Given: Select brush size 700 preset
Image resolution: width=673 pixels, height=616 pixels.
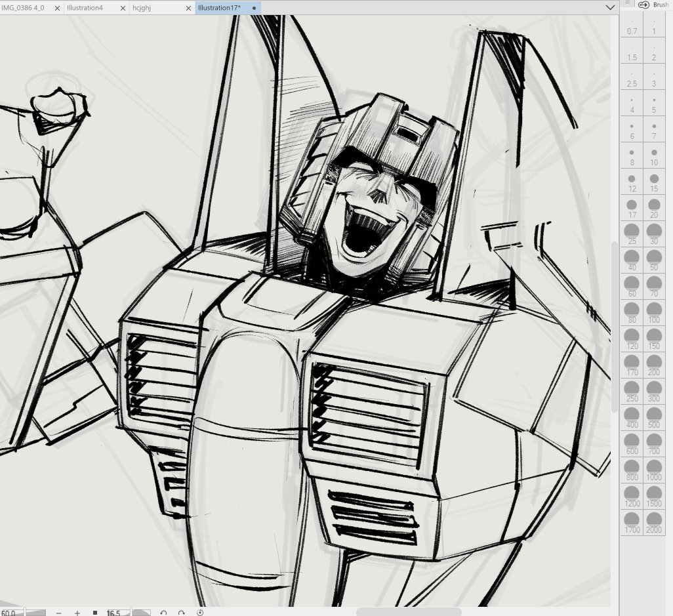Looking at the screenshot, I should coord(654,444).
